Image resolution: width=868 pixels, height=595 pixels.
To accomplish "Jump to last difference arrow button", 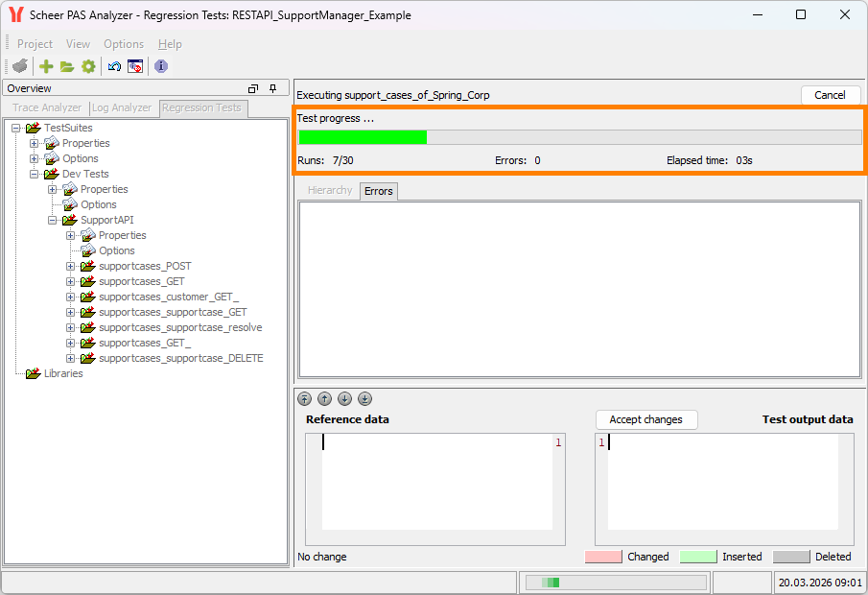I will tap(364, 399).
